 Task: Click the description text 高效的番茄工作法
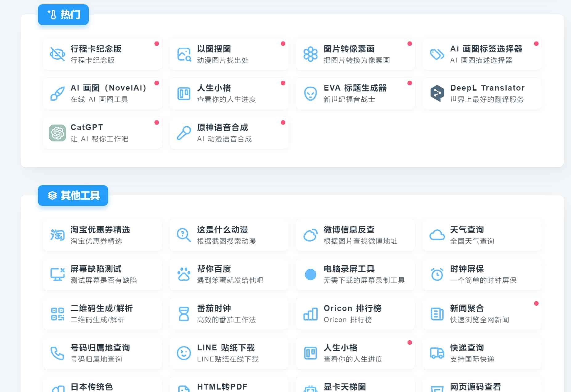click(226, 320)
